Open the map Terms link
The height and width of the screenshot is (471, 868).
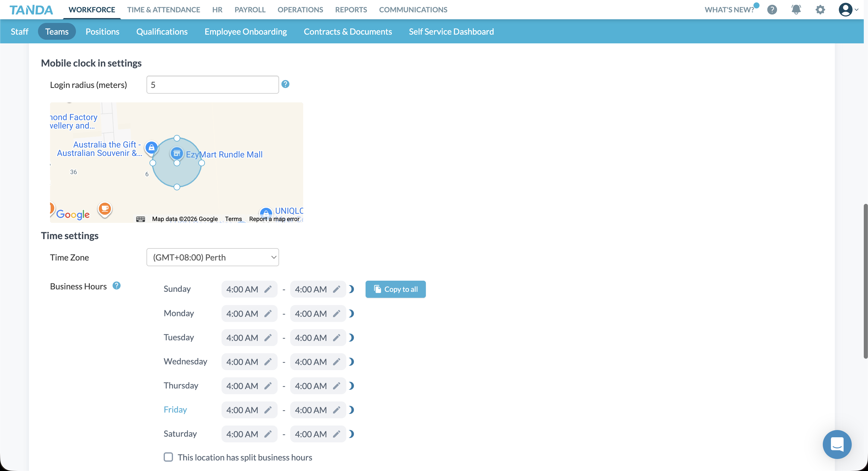(233, 219)
